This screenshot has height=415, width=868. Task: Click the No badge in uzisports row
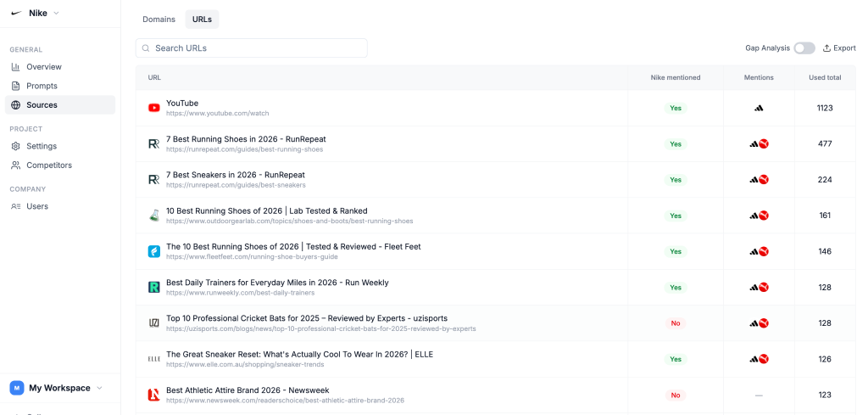pyautogui.click(x=676, y=323)
